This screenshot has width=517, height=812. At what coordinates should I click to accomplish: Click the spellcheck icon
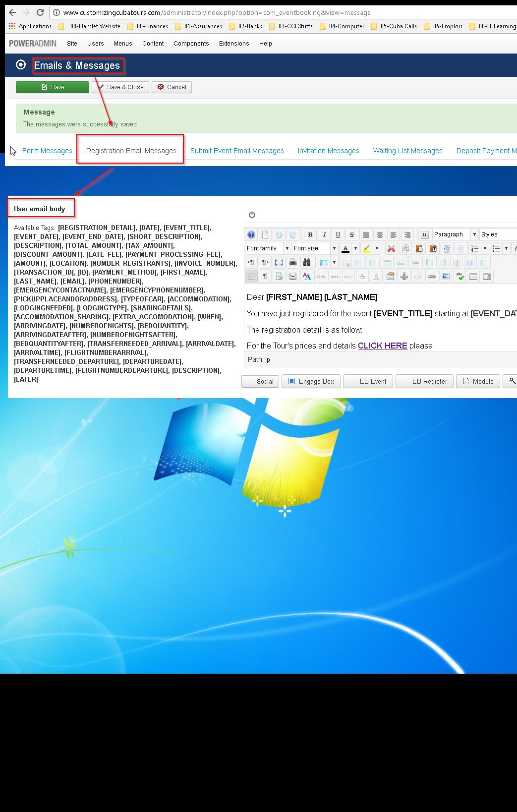click(x=460, y=277)
